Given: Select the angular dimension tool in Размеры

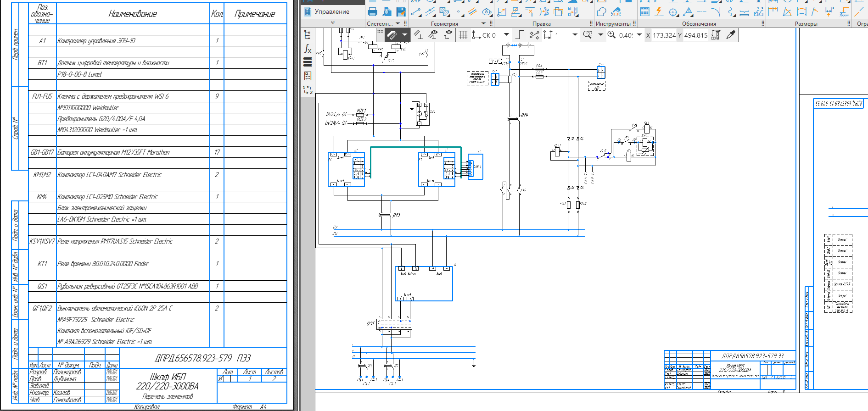Looking at the screenshot, I should [787, 12].
